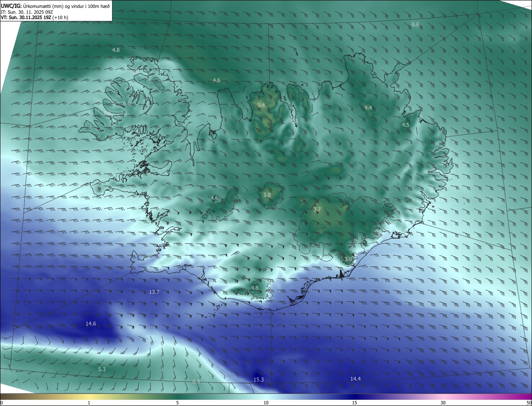This screenshot has height=406, width=532.
Task: Click the 3.8 value label on Hofsjökull glacier
Action: coord(267,195)
